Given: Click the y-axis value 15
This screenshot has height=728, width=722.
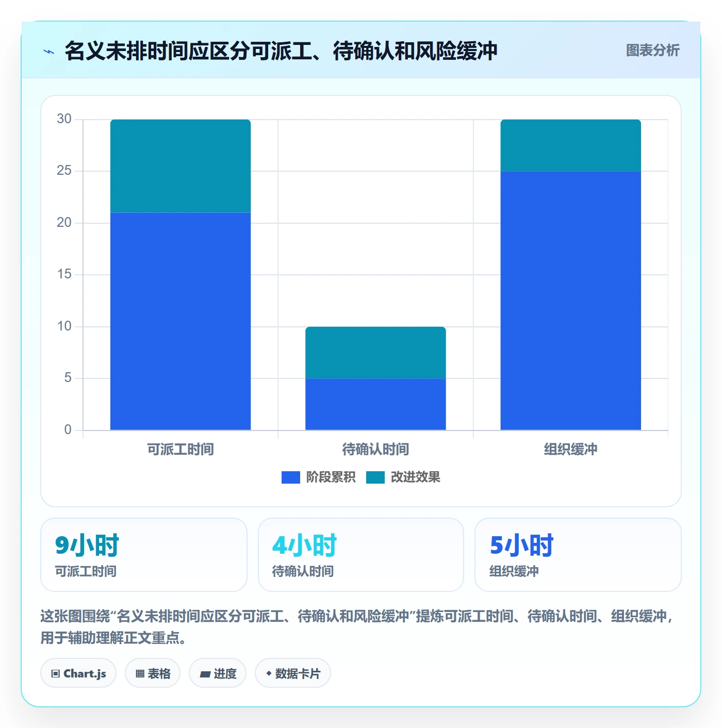Looking at the screenshot, I should [64, 274].
